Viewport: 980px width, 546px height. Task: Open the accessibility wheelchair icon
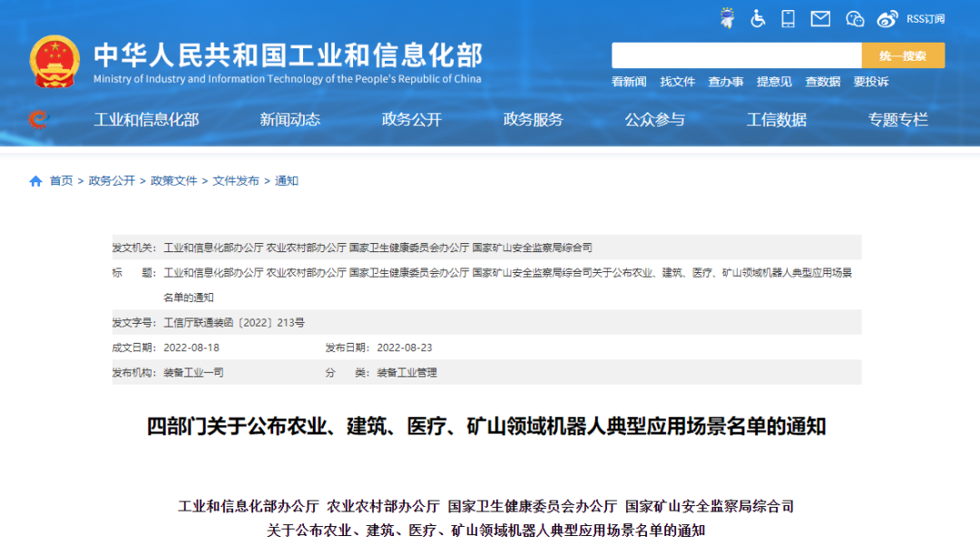758,19
